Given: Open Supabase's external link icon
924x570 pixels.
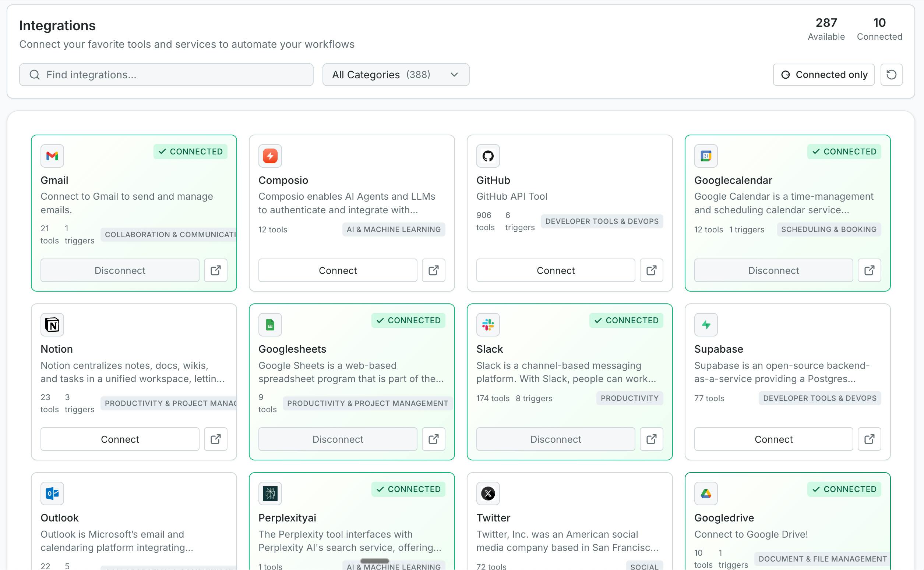Looking at the screenshot, I should [x=869, y=439].
